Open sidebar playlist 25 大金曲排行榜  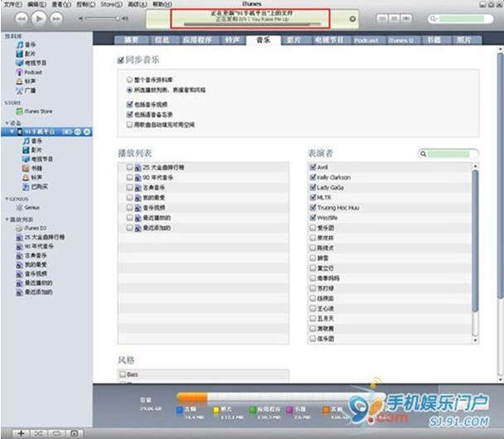pyautogui.click(x=41, y=238)
